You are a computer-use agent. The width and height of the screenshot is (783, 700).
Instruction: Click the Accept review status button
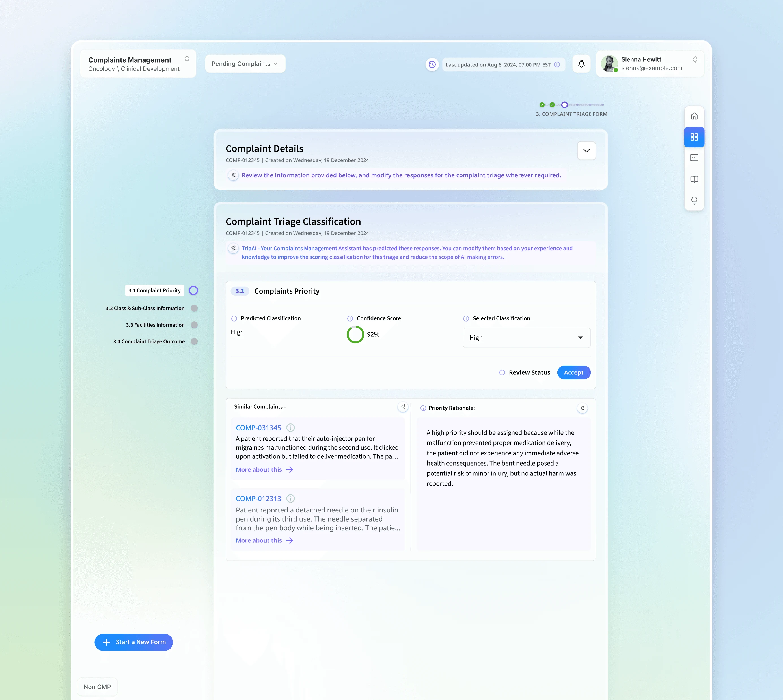(573, 372)
